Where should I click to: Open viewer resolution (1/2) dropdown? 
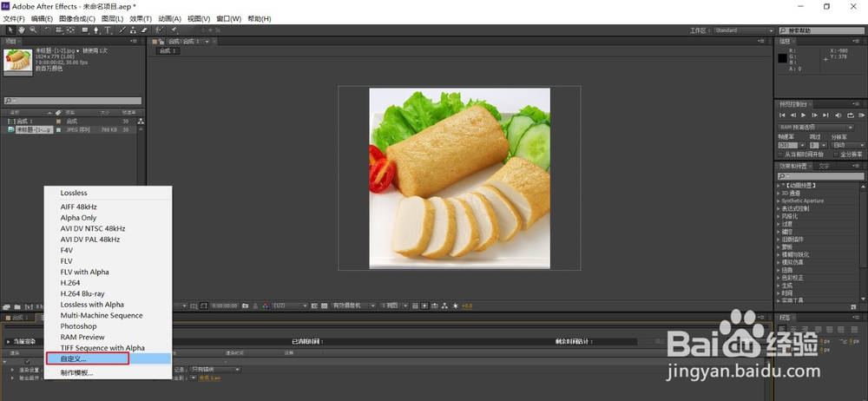pos(290,306)
